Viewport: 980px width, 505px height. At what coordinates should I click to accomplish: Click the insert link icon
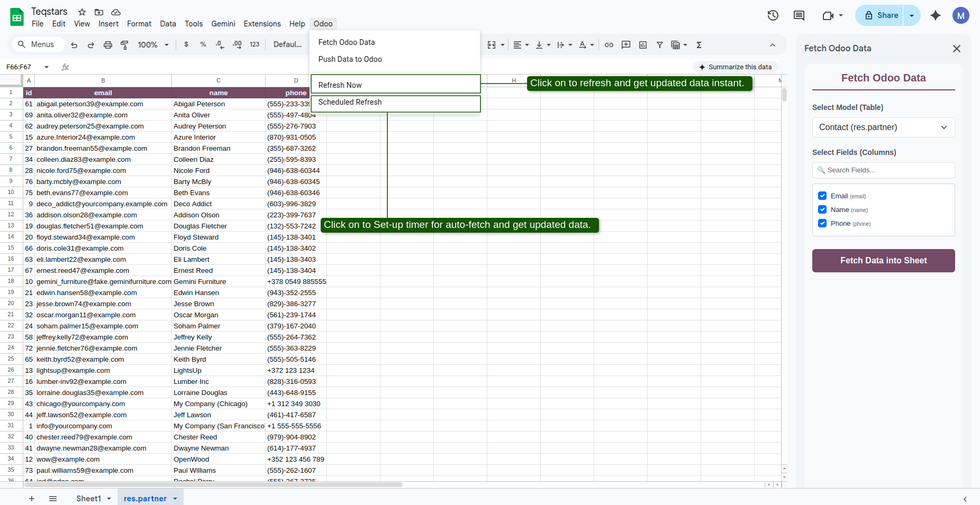click(x=609, y=45)
